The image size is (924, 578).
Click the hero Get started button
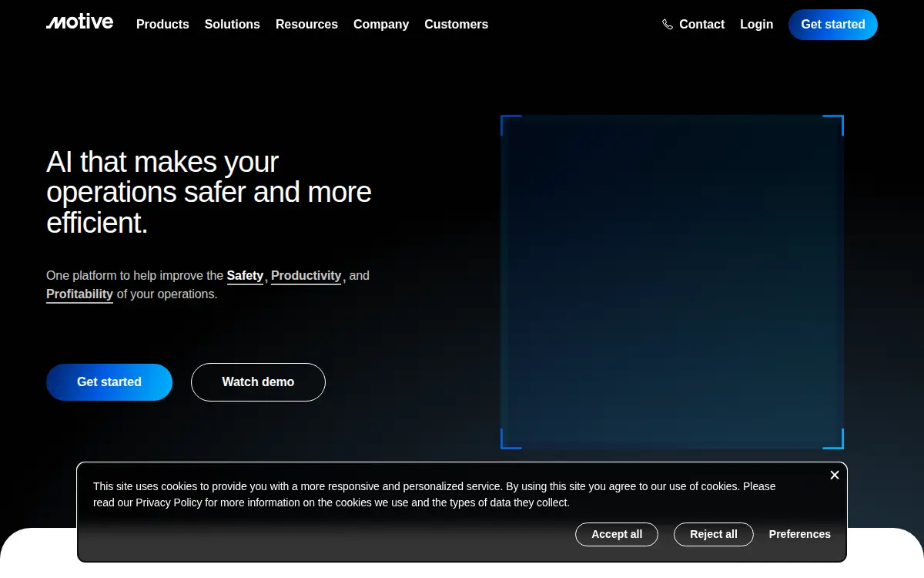(x=109, y=382)
